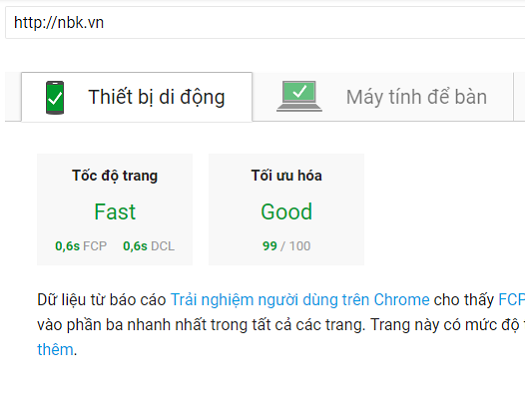
Task: Click the Good optimization rating
Action: tap(286, 212)
